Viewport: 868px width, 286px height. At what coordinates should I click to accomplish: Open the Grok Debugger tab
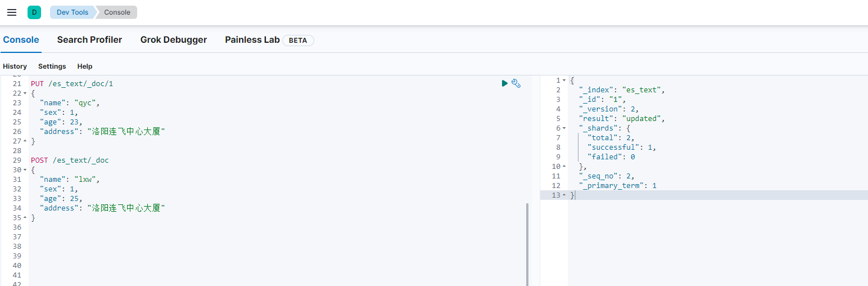pos(173,40)
